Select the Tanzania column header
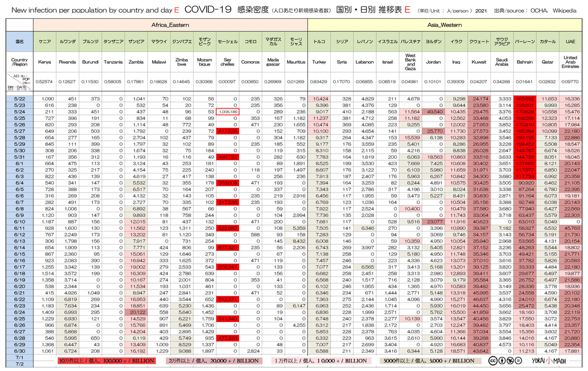This screenshot has width=588, height=371. tap(113, 62)
